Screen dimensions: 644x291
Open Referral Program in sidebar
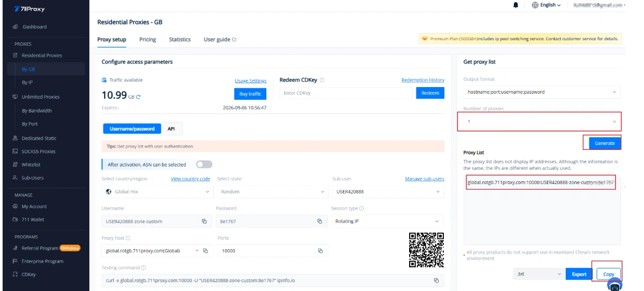(x=40, y=249)
